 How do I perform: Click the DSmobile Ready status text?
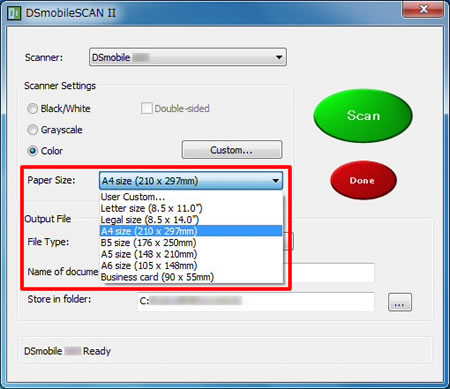(67, 351)
